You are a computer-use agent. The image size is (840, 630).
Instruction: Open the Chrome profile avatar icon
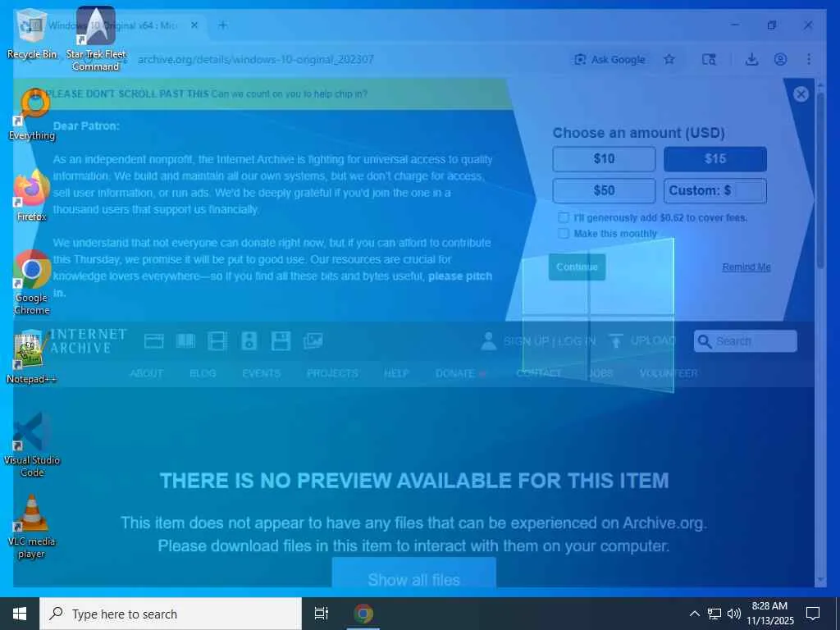click(x=781, y=59)
